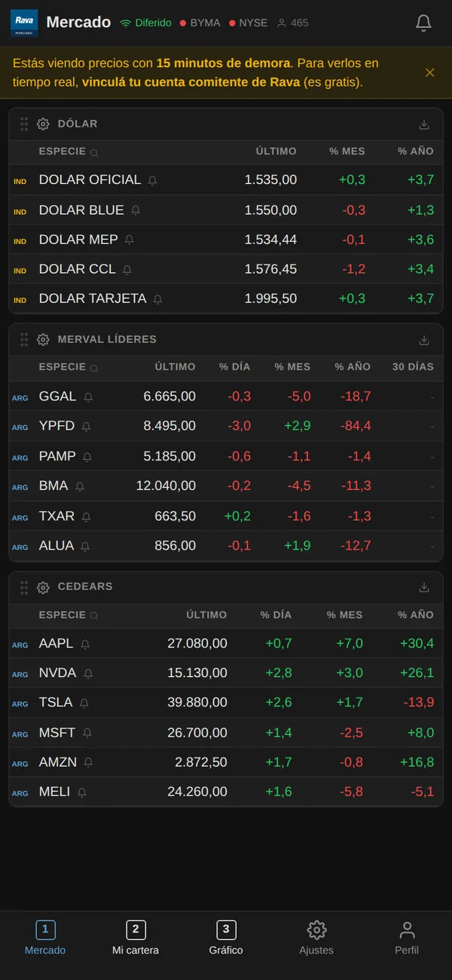Viewport: 452px width, 980px height.
Task: Set alert bell for DOLAR CCL
Action: [127, 270]
